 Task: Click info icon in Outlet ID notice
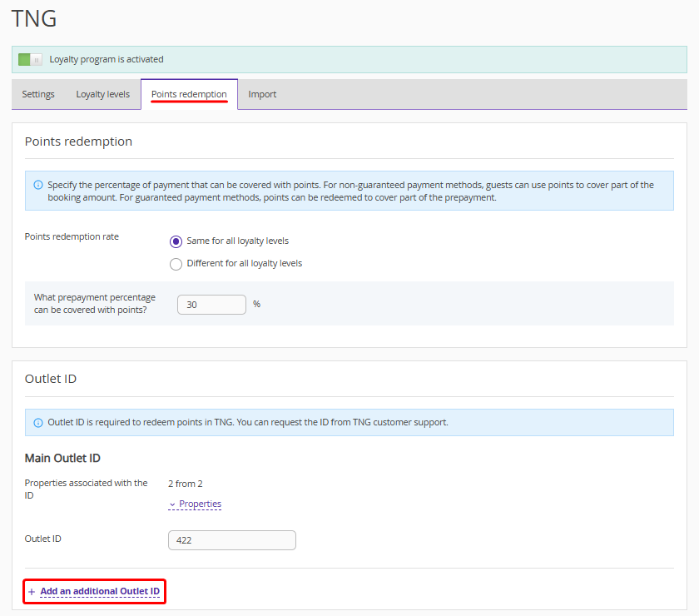[38, 423]
